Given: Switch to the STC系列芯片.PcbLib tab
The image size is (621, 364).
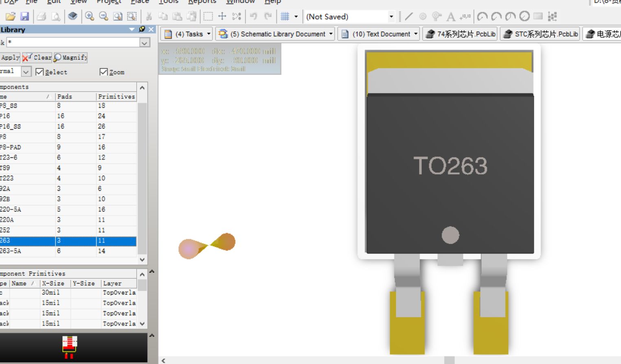Looking at the screenshot, I should (x=540, y=34).
